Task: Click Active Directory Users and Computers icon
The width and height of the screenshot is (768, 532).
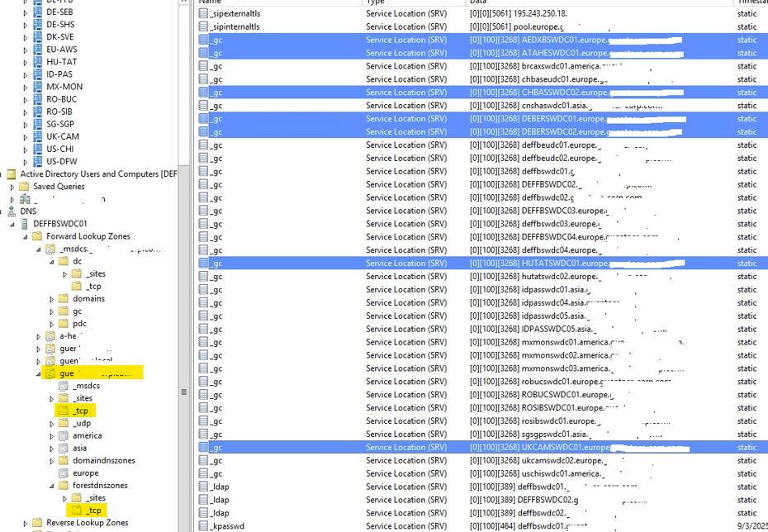Action: pos(12,174)
